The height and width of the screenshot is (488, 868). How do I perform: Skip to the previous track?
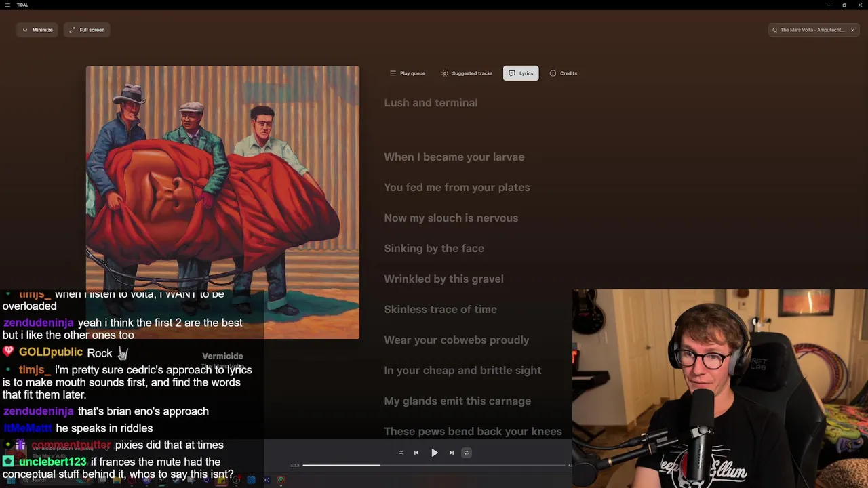[x=416, y=453]
